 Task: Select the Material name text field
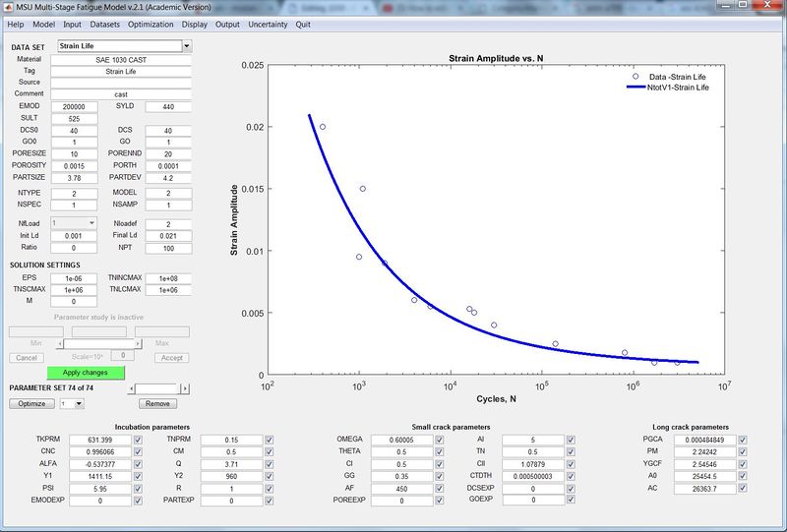pyautogui.click(x=121, y=59)
